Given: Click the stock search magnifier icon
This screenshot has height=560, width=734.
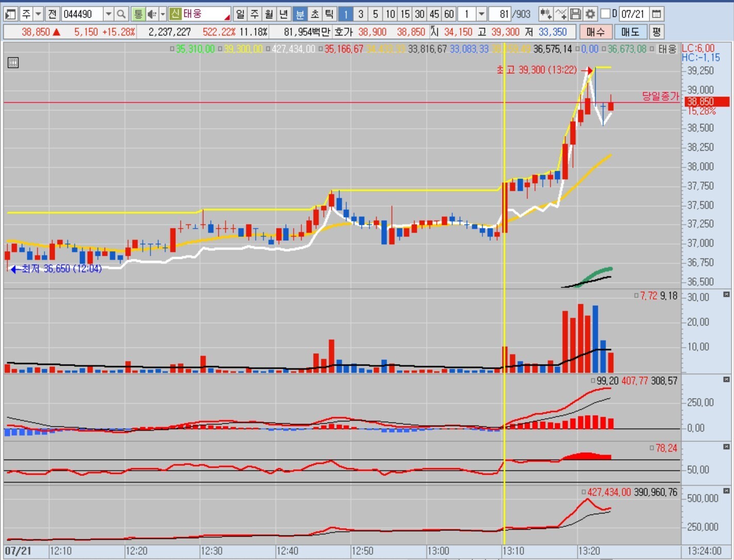Looking at the screenshot, I should pyautogui.click(x=121, y=14).
